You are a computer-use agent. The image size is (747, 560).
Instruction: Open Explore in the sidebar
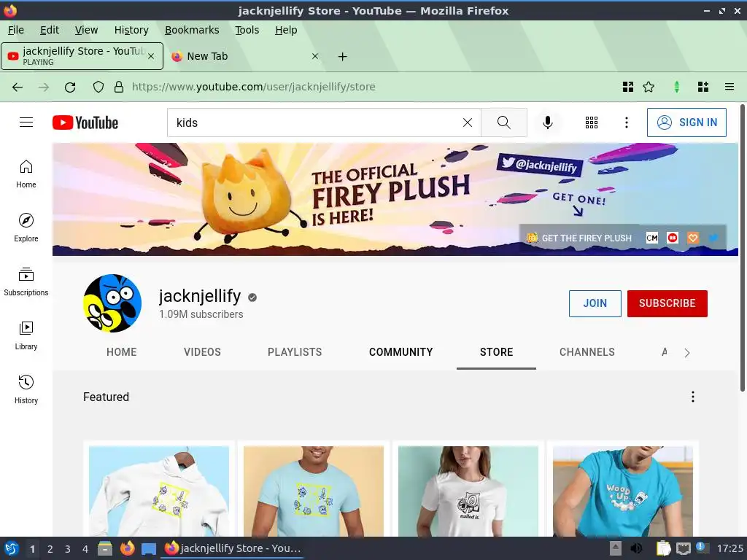[x=26, y=227]
